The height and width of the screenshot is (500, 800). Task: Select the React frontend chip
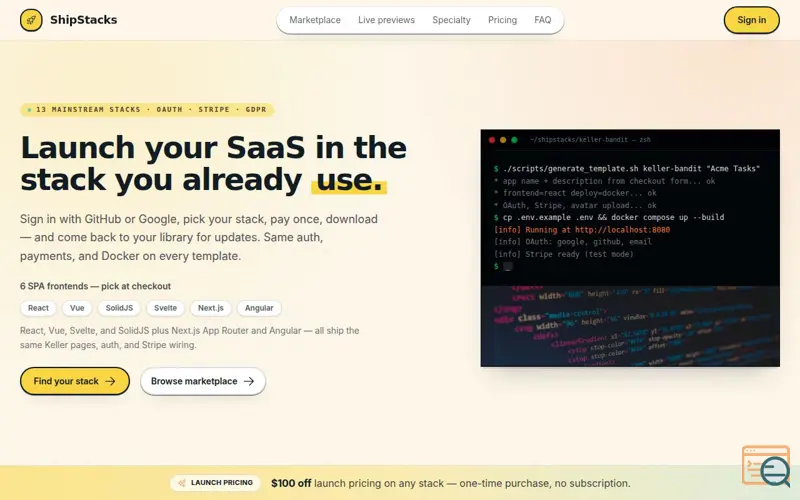point(38,308)
